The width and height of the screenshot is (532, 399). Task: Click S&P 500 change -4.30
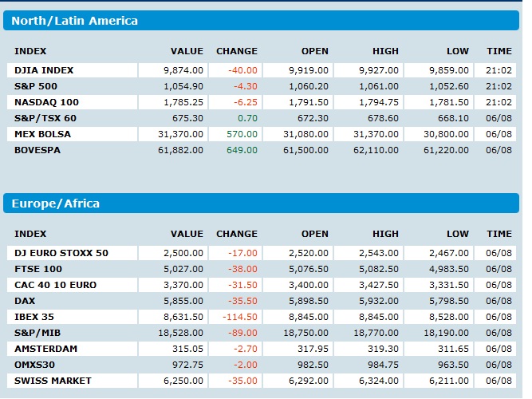tap(246, 86)
